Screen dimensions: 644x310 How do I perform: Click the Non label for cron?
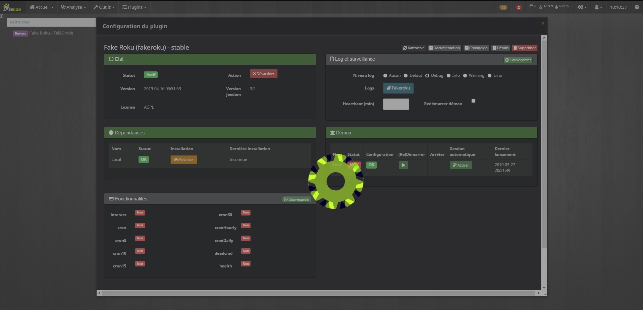pyautogui.click(x=140, y=225)
